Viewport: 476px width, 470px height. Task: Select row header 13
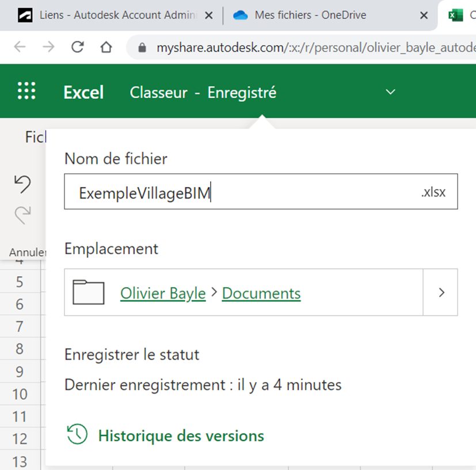pos(20,461)
